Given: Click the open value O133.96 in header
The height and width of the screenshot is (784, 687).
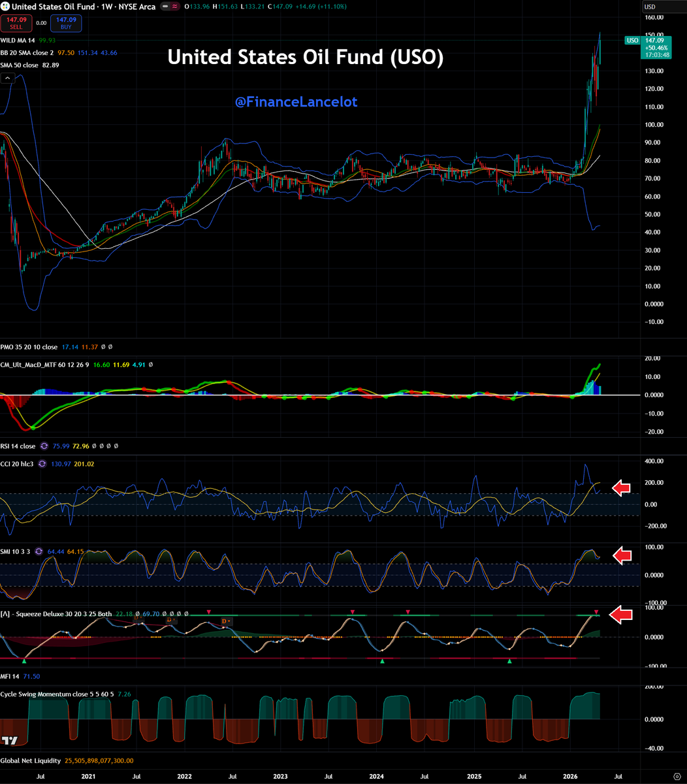Looking at the screenshot, I should [x=199, y=7].
